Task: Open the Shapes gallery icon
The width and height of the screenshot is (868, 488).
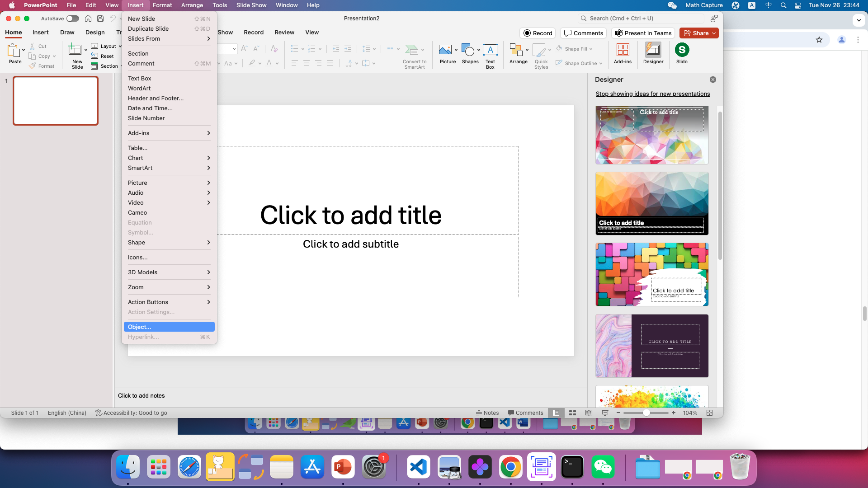Action: pos(468,50)
